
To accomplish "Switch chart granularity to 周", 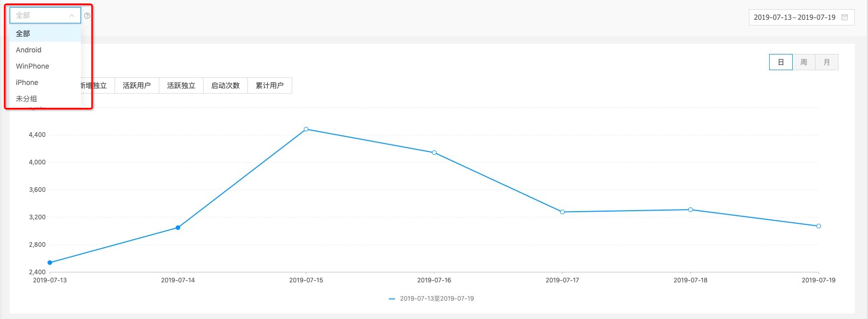I will coord(804,62).
